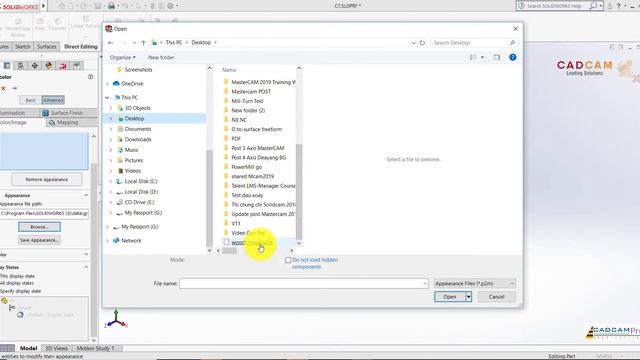The height and width of the screenshot is (360, 640).
Task: Open the DisplayManager appearance sphere icon
Action: point(49,66)
